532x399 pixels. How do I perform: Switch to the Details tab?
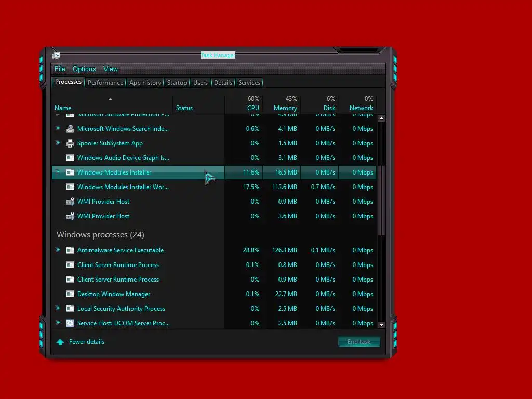click(x=223, y=83)
